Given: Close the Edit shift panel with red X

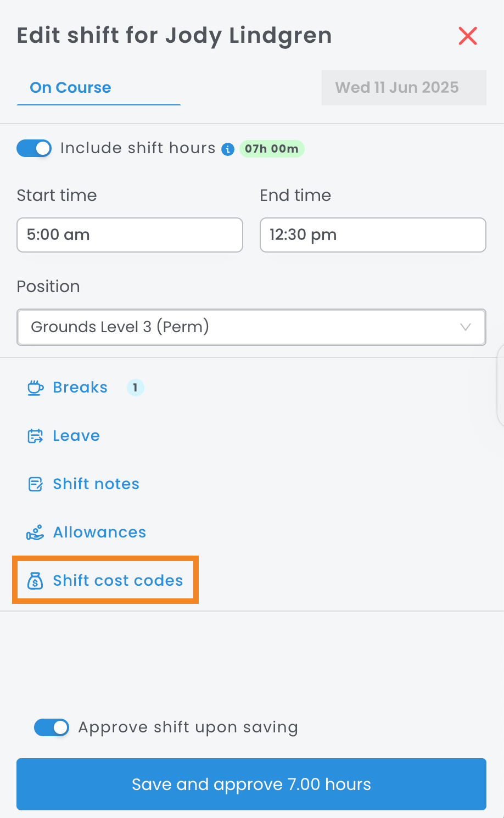Looking at the screenshot, I should 468,36.
